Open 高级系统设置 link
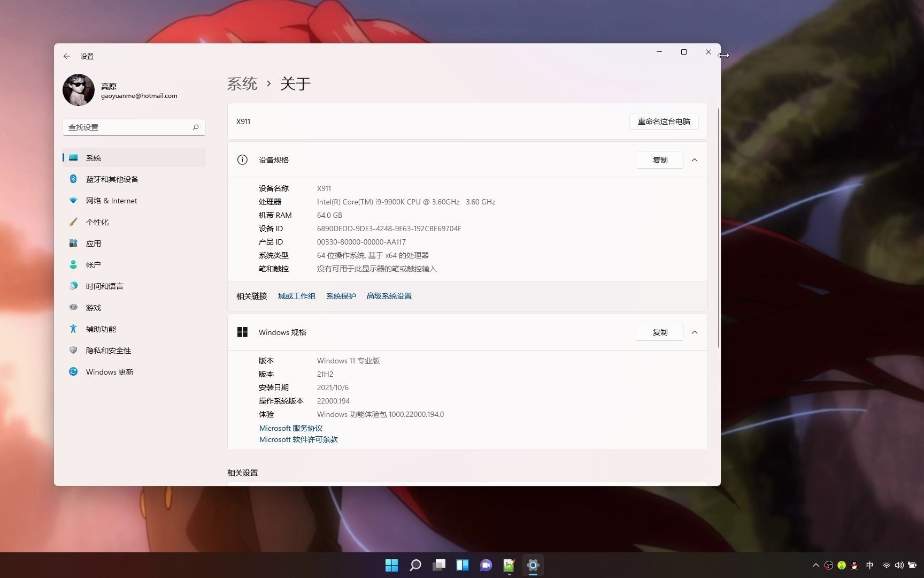Screen dimensions: 924x578 pyautogui.click(x=389, y=296)
